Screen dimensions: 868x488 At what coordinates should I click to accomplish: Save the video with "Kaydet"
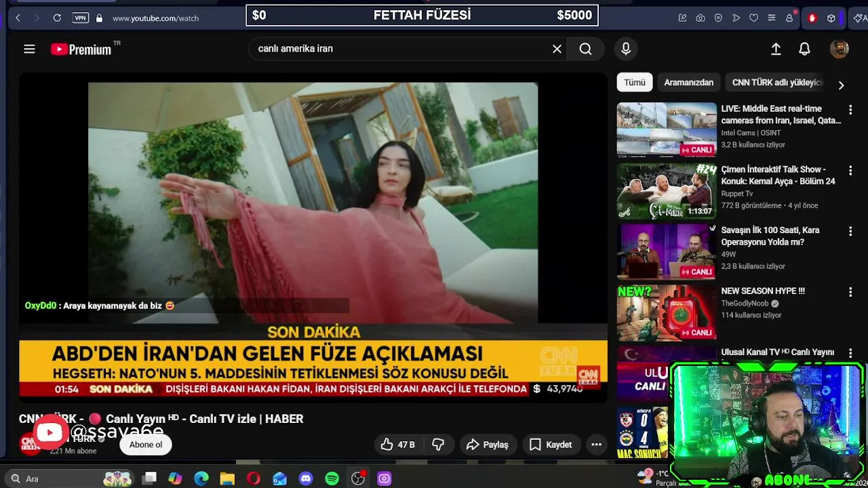551,445
